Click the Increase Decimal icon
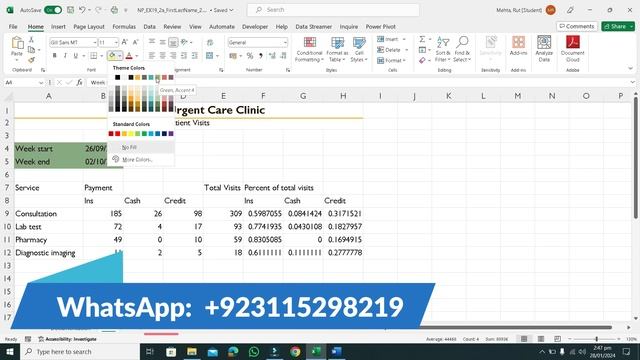 click(x=272, y=56)
